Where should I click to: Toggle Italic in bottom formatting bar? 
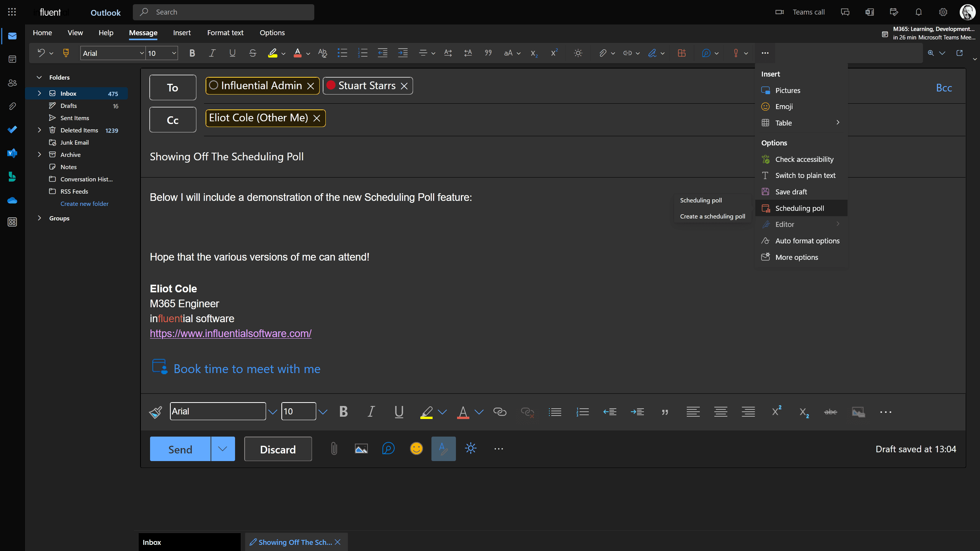[x=371, y=412]
